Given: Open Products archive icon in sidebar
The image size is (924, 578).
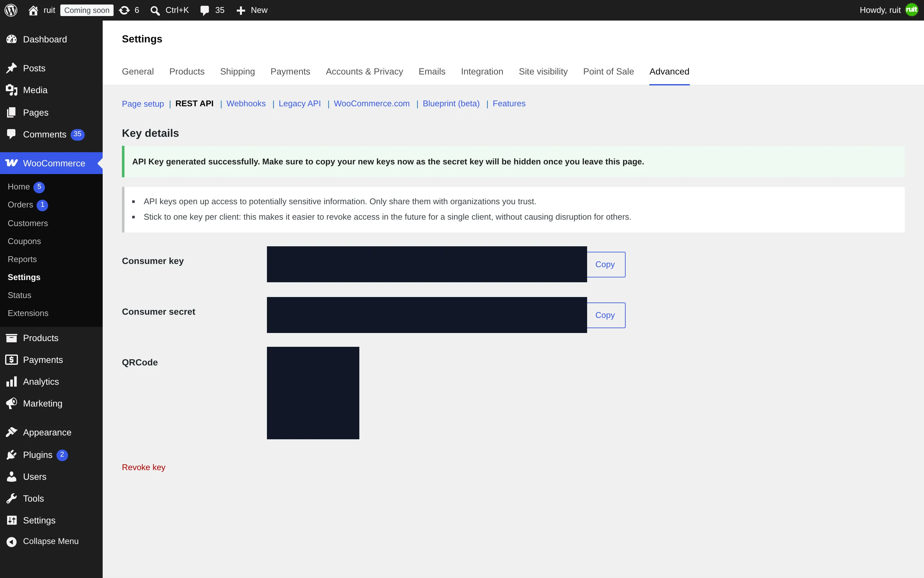Looking at the screenshot, I should (x=12, y=338).
